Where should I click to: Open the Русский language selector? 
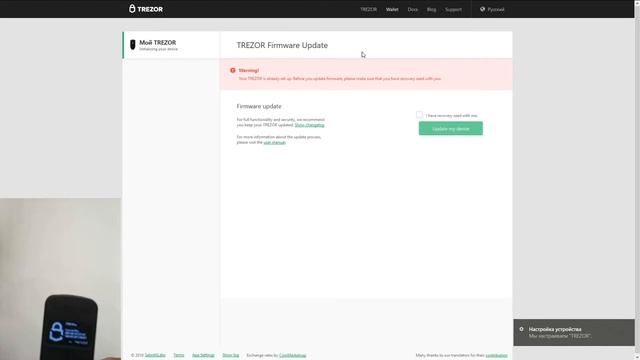[492, 9]
